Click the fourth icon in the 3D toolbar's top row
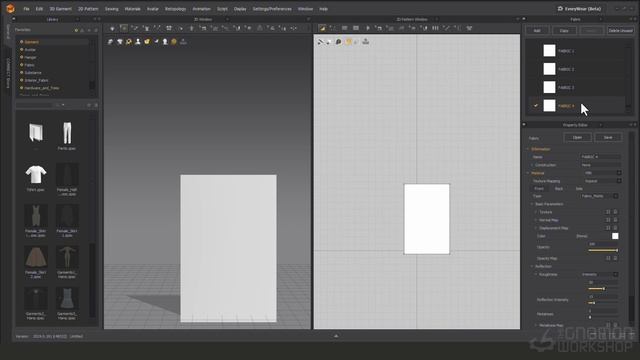Viewport: 640px width, 360px height. pos(146,28)
